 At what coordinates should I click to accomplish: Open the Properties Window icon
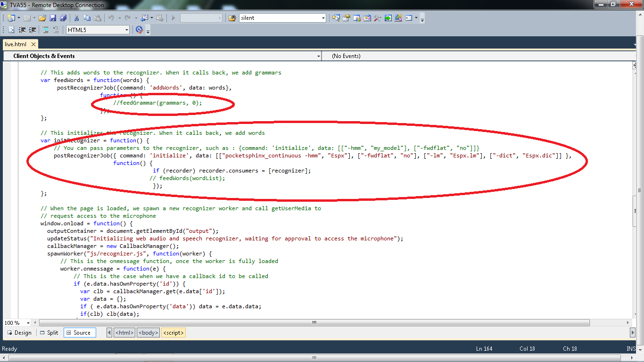[x=347, y=18]
